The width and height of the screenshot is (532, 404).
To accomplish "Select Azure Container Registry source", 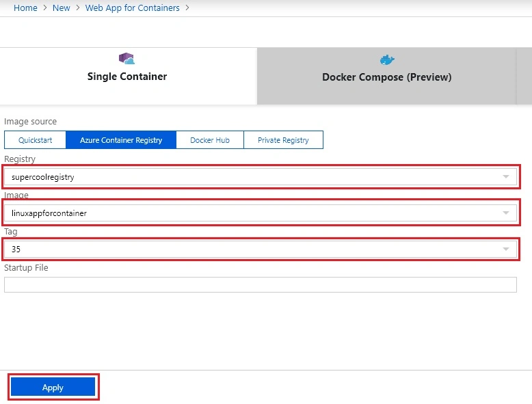I will [x=121, y=140].
